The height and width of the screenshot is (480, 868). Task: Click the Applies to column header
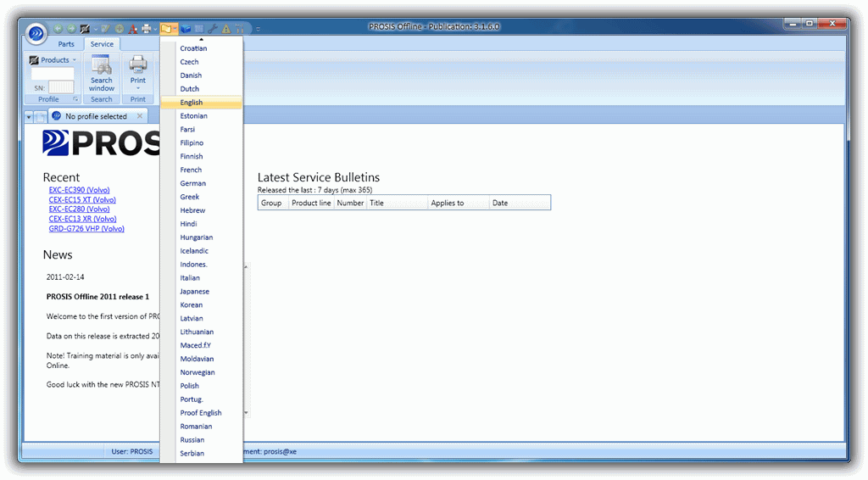click(x=459, y=204)
